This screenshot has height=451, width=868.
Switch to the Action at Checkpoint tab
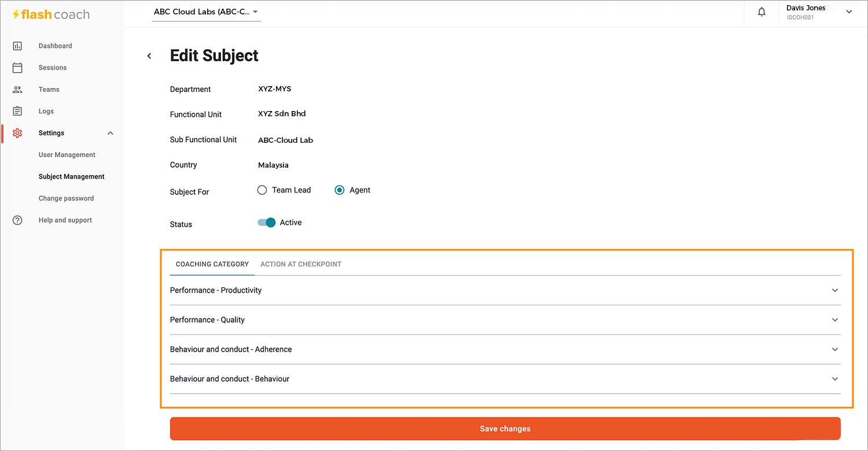301,264
